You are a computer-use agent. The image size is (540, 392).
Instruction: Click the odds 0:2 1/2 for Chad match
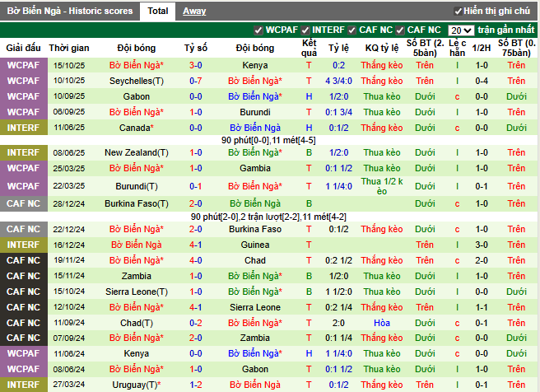(x=338, y=260)
